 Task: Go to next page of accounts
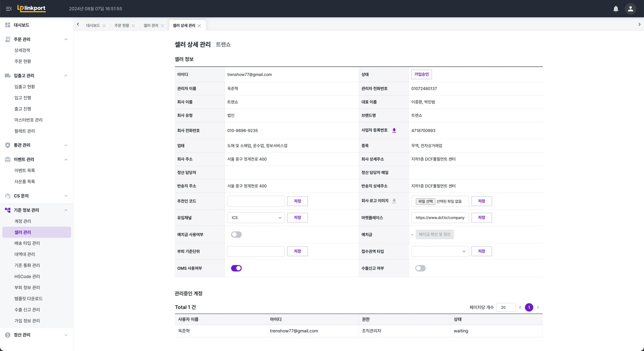click(x=538, y=307)
